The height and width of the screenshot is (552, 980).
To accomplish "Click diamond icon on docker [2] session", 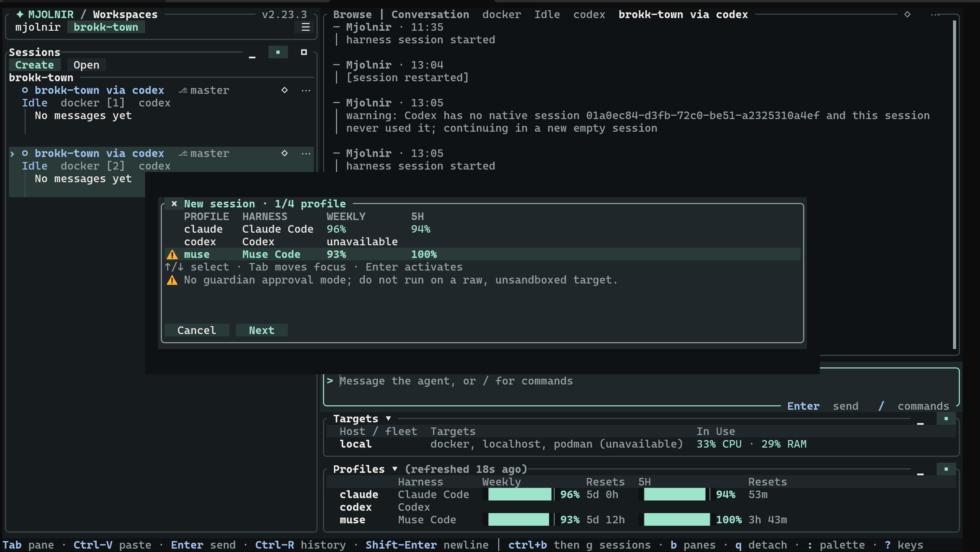I will 284,153.
